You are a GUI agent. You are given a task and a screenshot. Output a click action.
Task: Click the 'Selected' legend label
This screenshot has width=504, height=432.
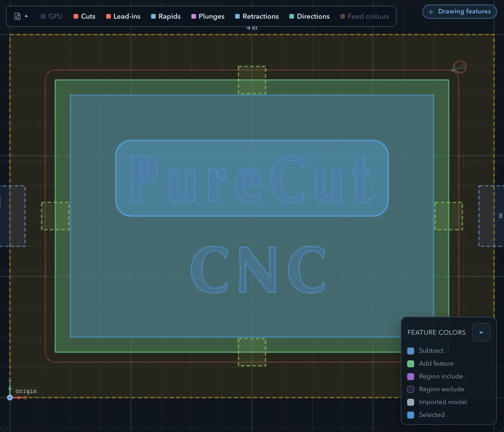click(432, 415)
